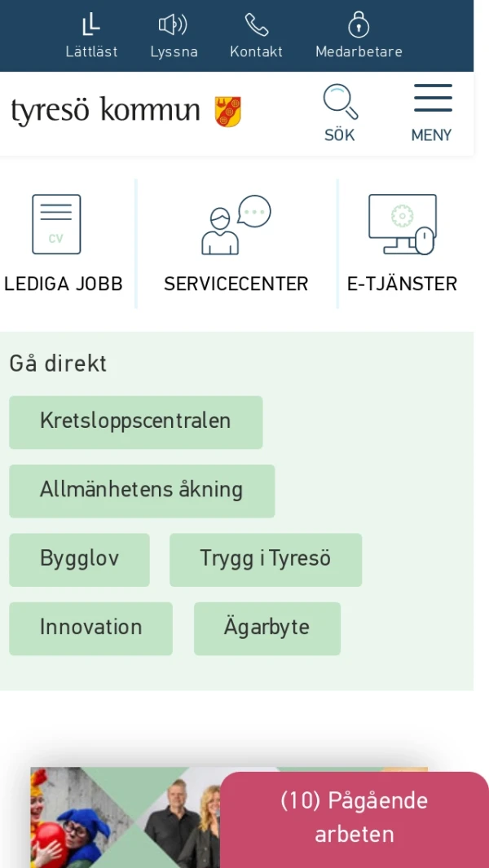Click the magnifying glass search icon
The image size is (489, 868).
[339, 99]
